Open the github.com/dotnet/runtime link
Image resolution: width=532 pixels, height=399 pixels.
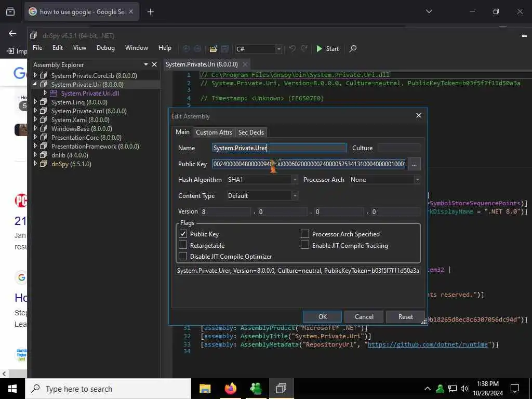(428, 344)
